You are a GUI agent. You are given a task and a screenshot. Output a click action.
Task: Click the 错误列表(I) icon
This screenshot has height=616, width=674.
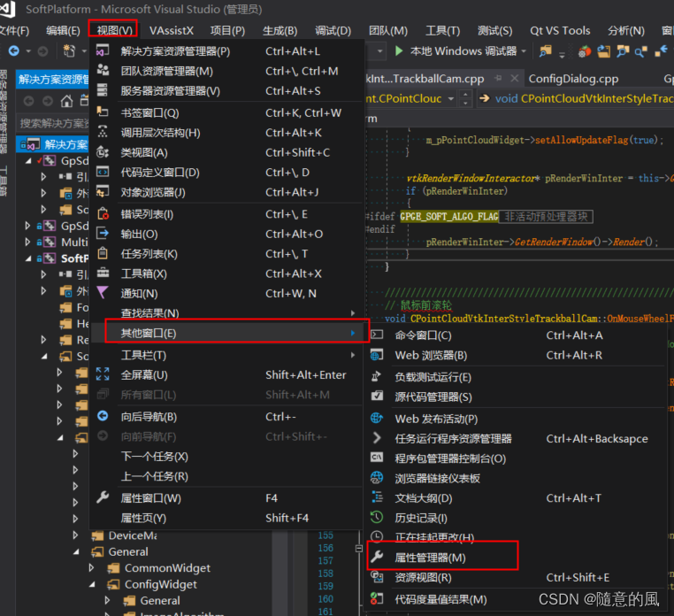[103, 214]
